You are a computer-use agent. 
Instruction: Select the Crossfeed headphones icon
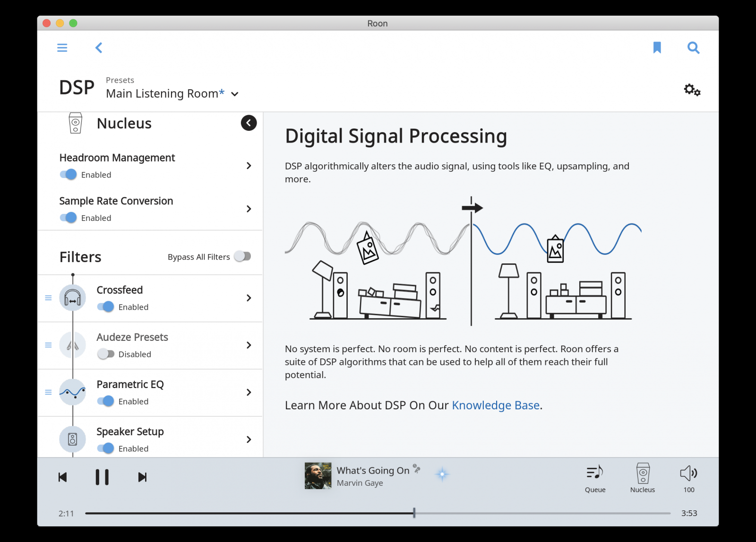tap(72, 298)
